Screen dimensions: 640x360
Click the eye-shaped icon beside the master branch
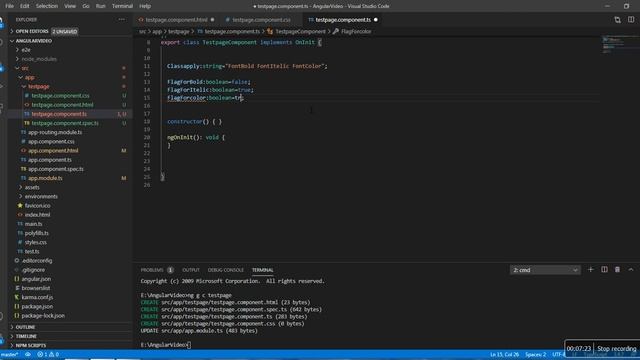click(x=28, y=354)
